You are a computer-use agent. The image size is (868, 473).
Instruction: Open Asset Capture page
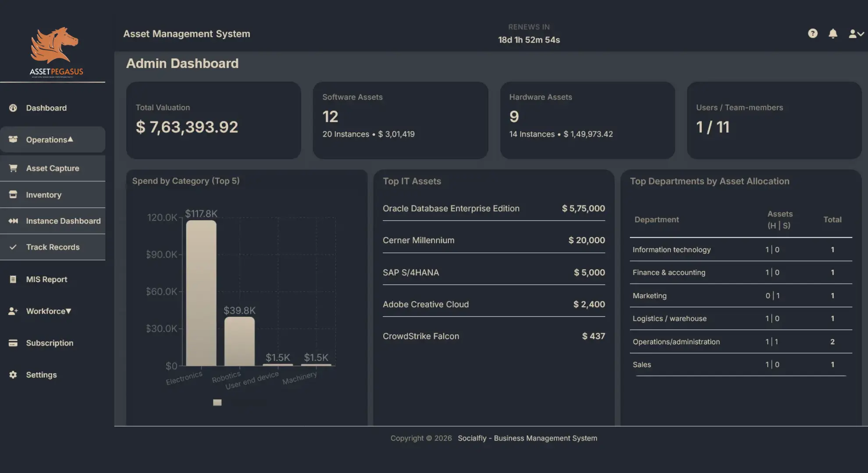coord(53,168)
